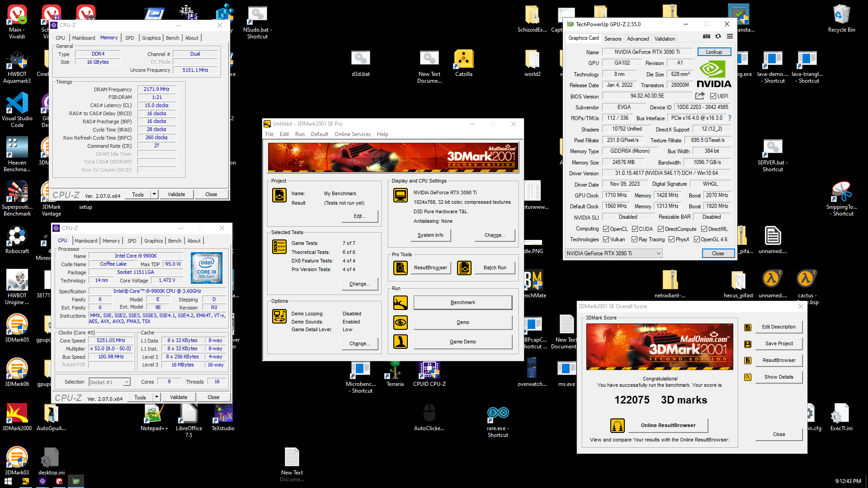
Task: Click the Bus Interface question mark icon
Action: pyautogui.click(x=729, y=118)
